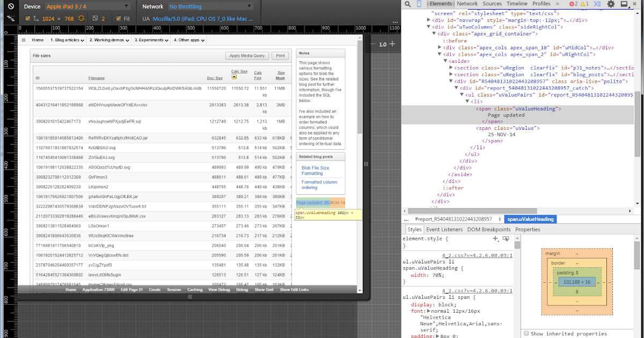Open the Device dropdown showing Apple iPad 3/4
Viewport: 644px width, 338px height.
87,6
